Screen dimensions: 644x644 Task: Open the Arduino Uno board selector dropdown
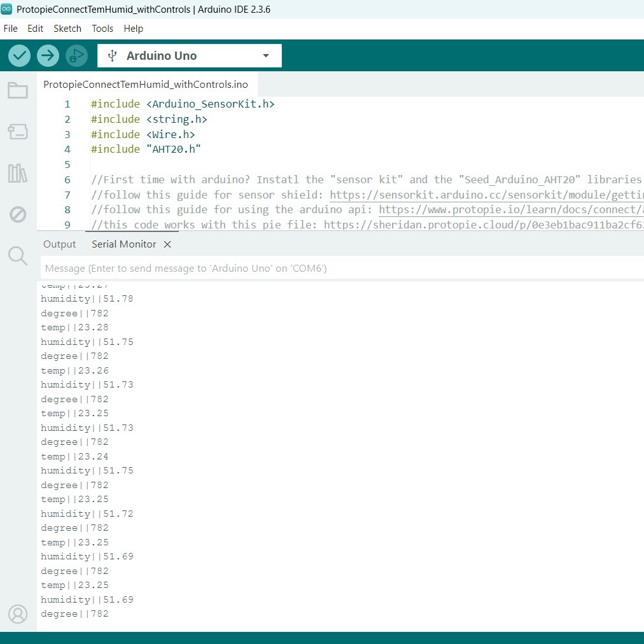click(x=178, y=55)
